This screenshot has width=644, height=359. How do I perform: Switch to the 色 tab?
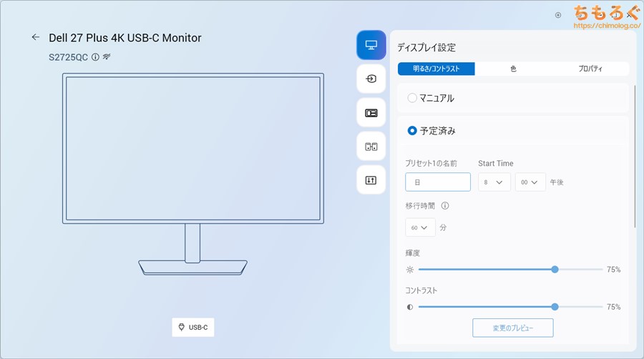(513, 69)
